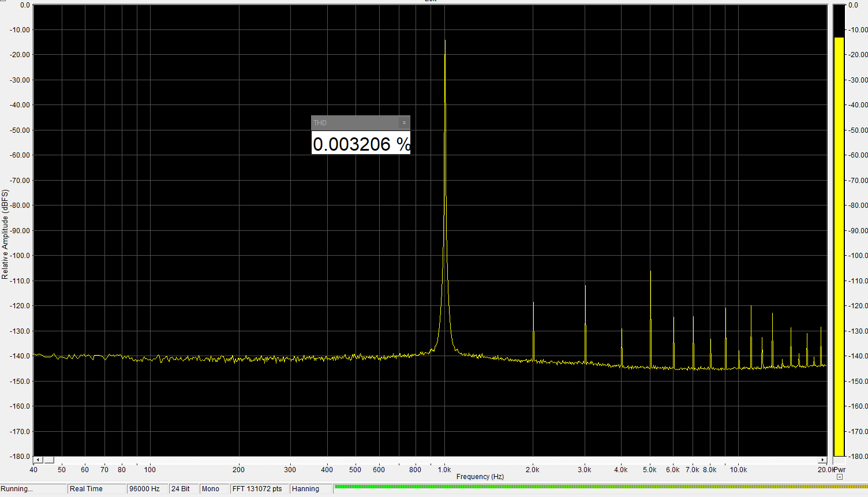Click the Running... status field
The image size is (868, 497).
[x=33, y=489]
